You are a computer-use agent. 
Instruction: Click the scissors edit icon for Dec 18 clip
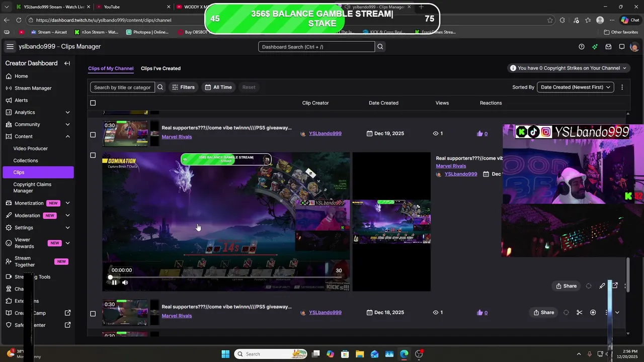[580, 312]
